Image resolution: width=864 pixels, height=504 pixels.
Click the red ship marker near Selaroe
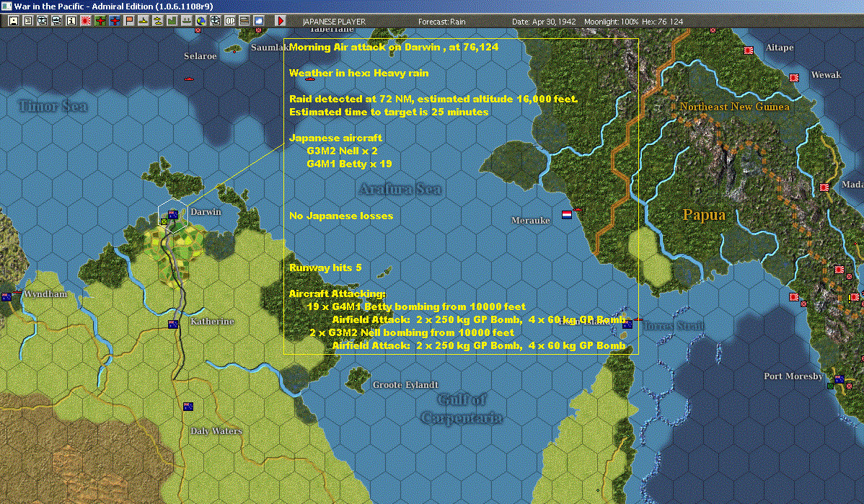coord(189,79)
